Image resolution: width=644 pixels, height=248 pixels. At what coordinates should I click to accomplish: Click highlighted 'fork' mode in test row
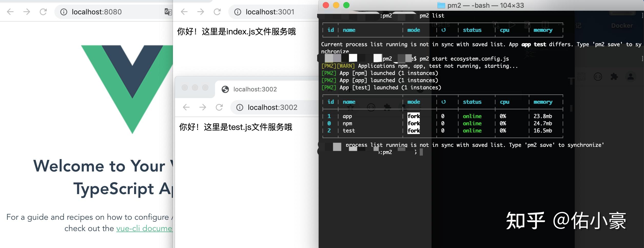coord(414,131)
